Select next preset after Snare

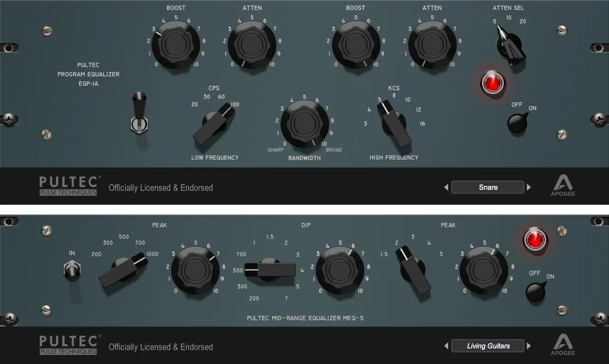[529, 188]
